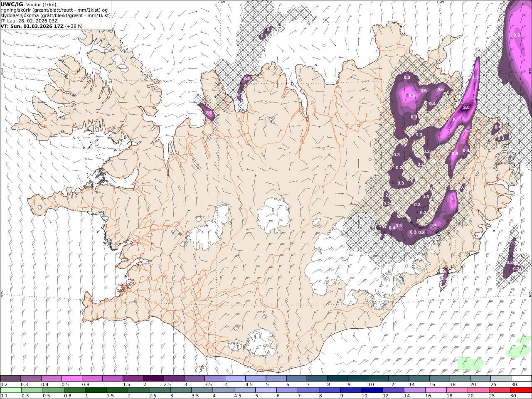This screenshot has width=532, height=399.
Task: Click the 15W longitude label
Action: coord(440,2)
